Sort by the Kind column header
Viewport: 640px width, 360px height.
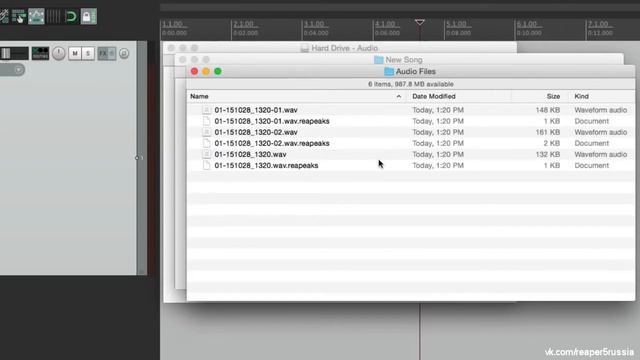click(581, 96)
